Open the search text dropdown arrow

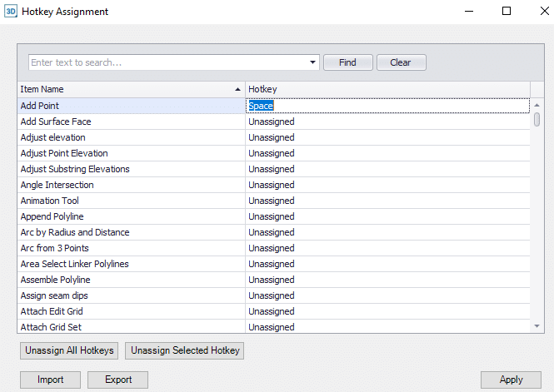tap(312, 62)
